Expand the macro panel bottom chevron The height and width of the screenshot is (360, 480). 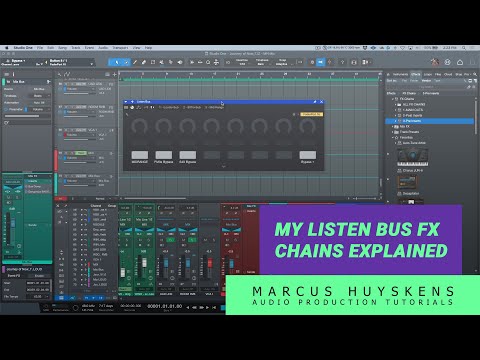(223, 166)
